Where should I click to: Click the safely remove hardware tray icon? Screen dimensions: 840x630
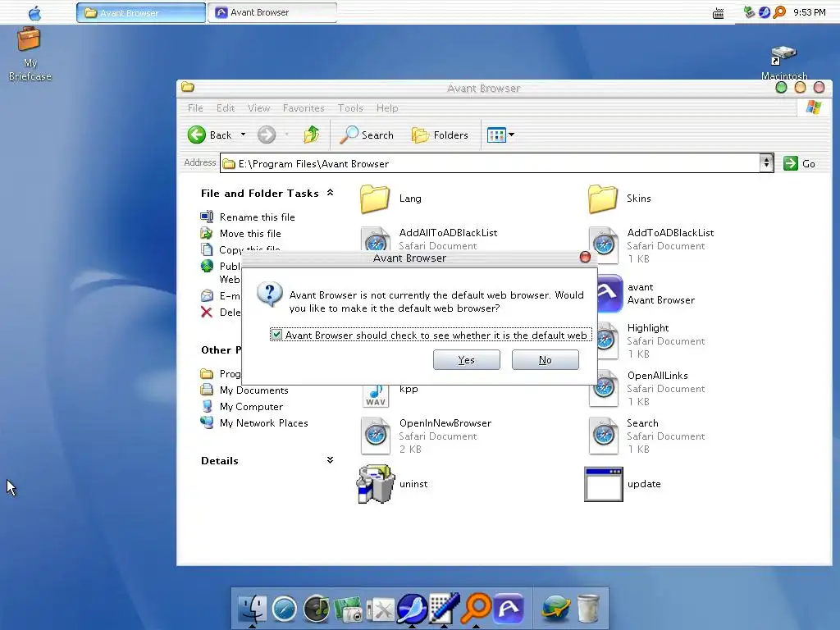749,11
